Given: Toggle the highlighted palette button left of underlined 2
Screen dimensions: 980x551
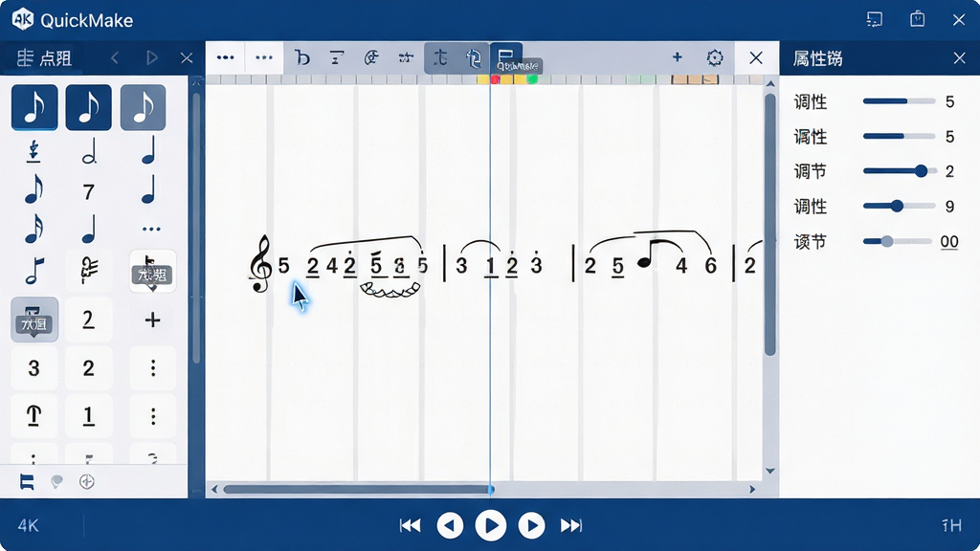Looking at the screenshot, I should [34, 320].
